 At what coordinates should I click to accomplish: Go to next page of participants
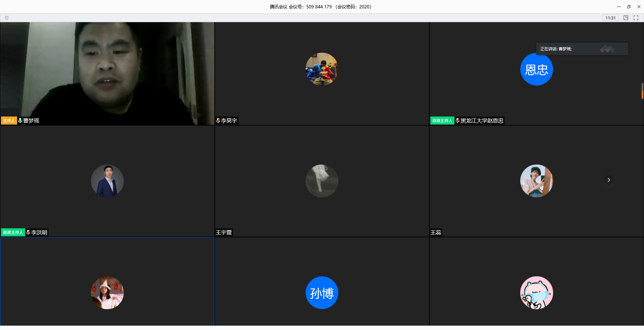[609, 180]
